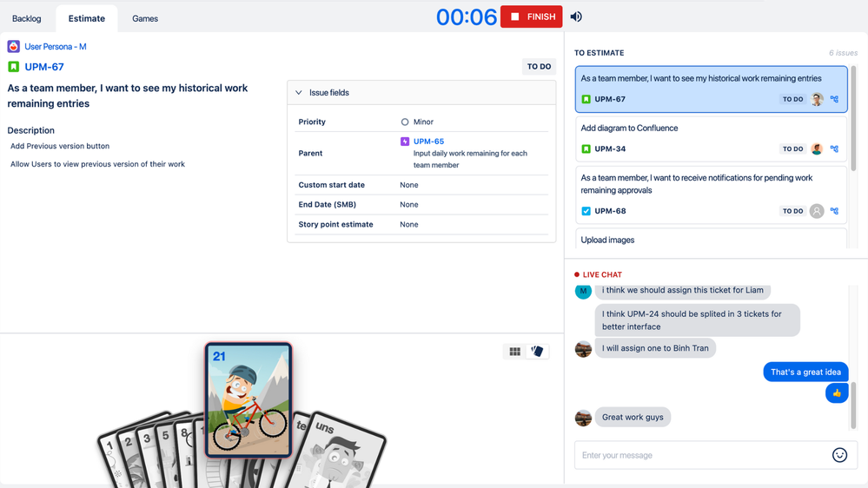Click the Description heading

pyautogui.click(x=31, y=130)
